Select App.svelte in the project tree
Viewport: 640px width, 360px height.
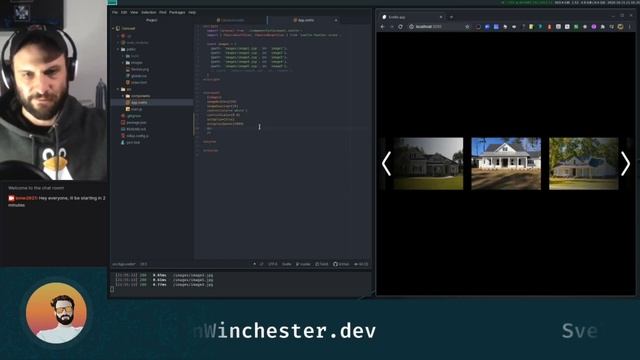coord(152,102)
